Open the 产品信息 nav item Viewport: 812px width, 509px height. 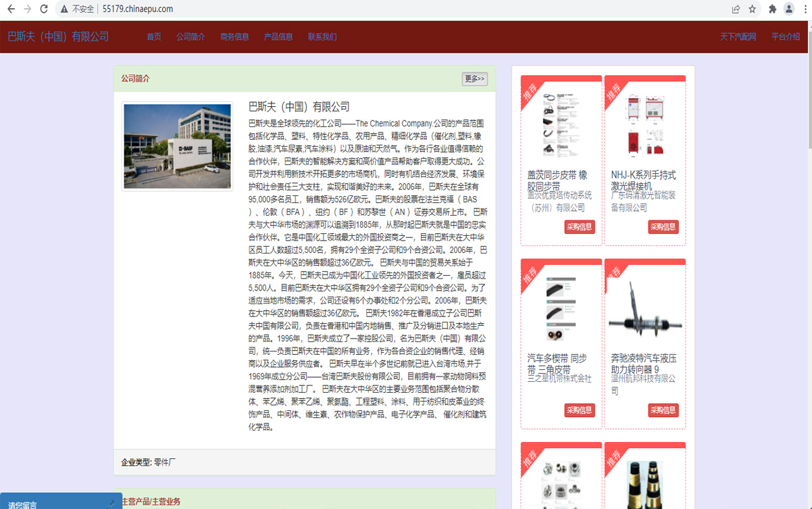(x=278, y=37)
